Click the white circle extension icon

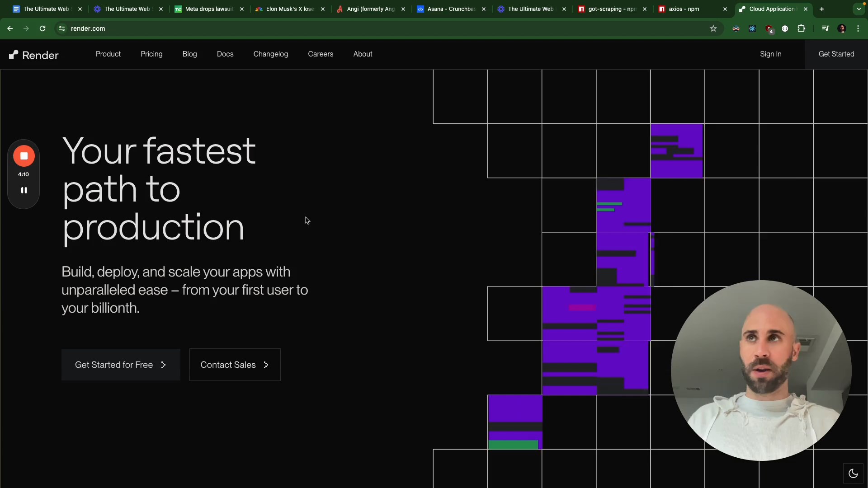click(x=785, y=28)
